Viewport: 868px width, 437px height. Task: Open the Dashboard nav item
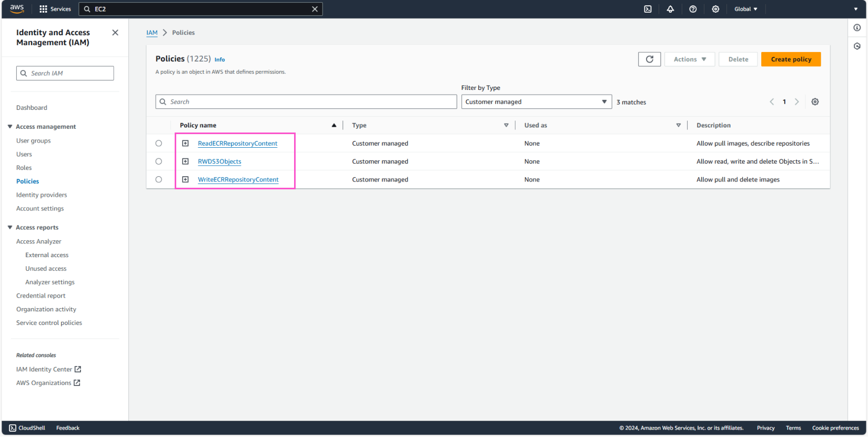coord(32,108)
